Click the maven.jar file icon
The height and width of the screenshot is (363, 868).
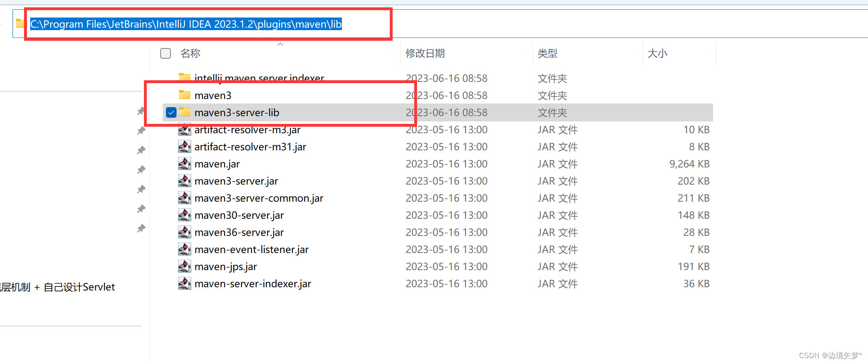tap(185, 164)
